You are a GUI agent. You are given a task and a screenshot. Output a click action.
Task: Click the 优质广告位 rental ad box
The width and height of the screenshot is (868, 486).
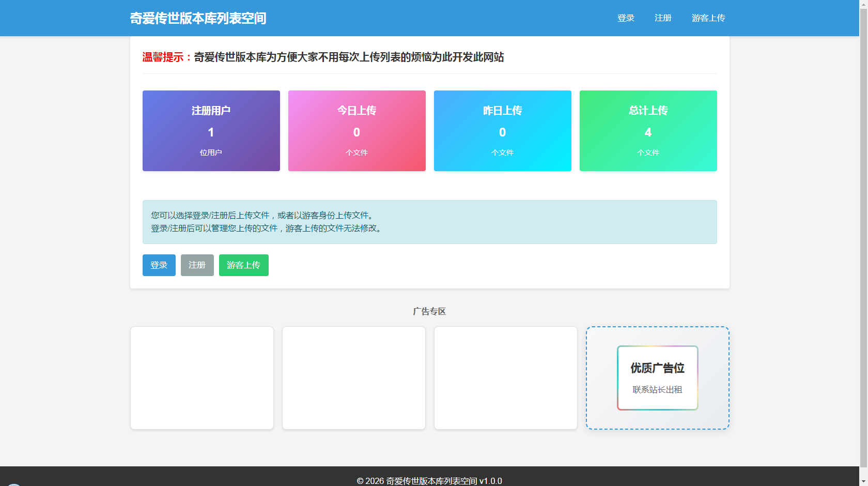coord(657,378)
